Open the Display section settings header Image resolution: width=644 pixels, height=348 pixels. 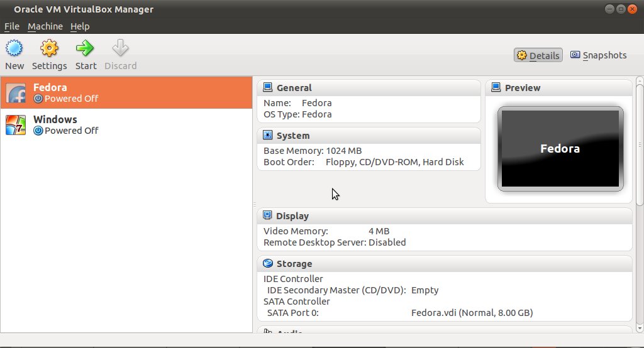click(x=445, y=216)
